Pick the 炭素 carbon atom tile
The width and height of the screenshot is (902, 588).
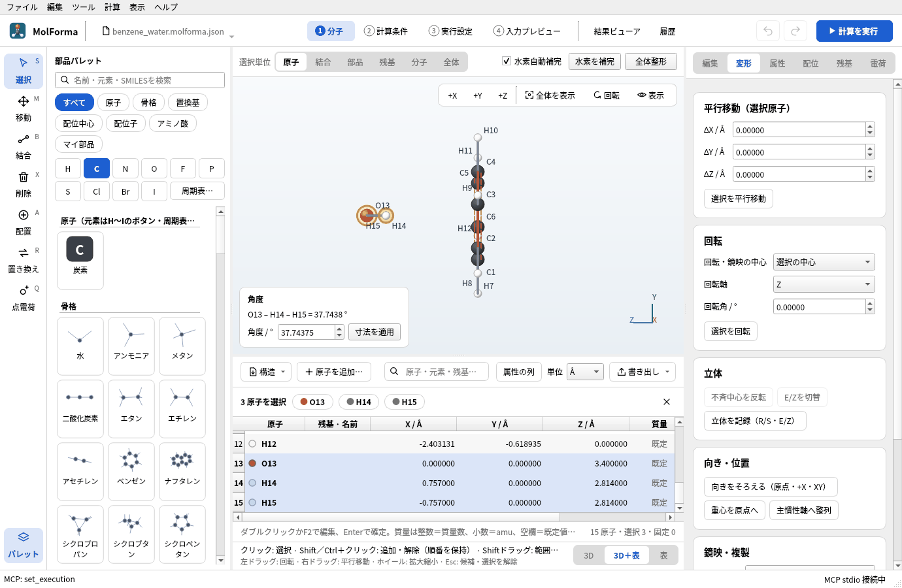pyautogui.click(x=80, y=260)
